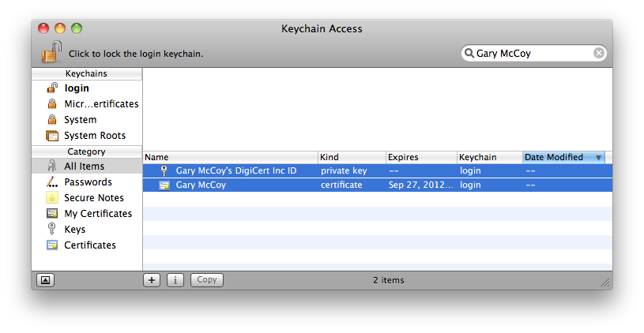
Task: Select the Micr...ertificates keychain
Action: tap(100, 104)
